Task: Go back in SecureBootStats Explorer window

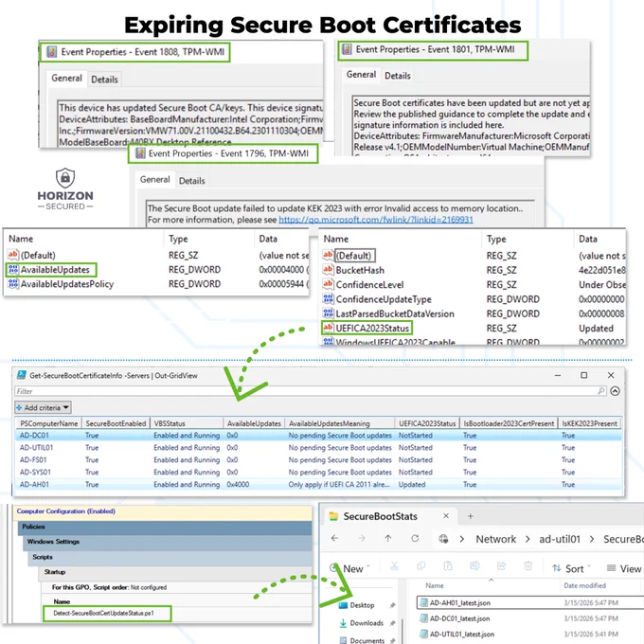Action: (334, 539)
